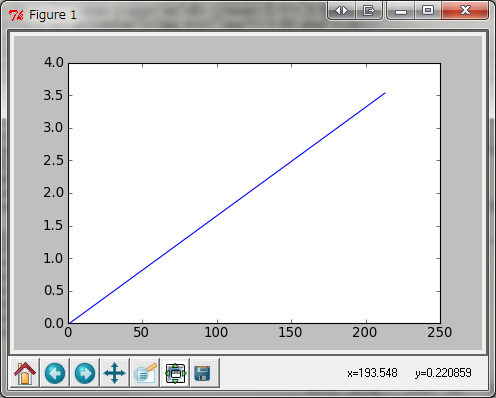Click the Figure 1 window title text

point(53,15)
